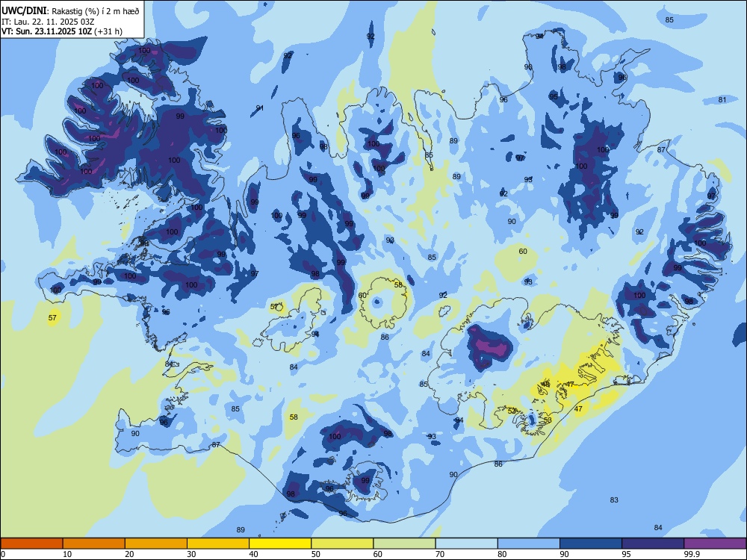Click the '20' legend tick label
This screenshot has height=560, width=747.
click(129, 554)
